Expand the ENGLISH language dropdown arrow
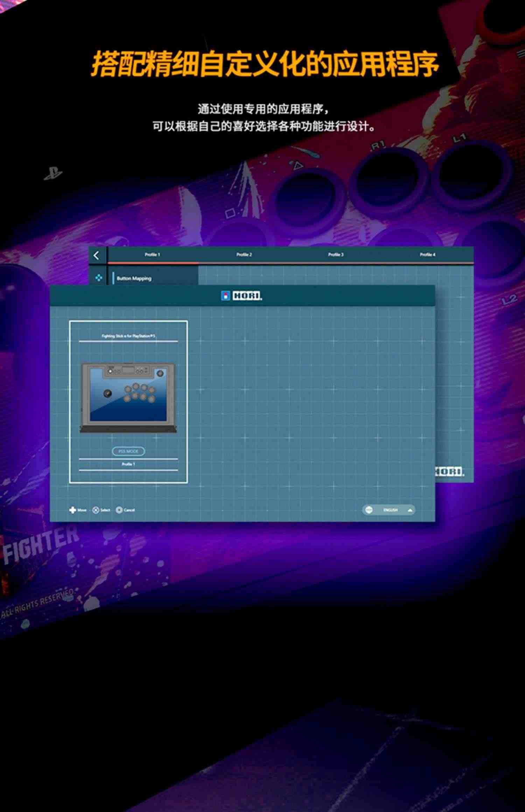This screenshot has width=525, height=812. pyautogui.click(x=410, y=510)
